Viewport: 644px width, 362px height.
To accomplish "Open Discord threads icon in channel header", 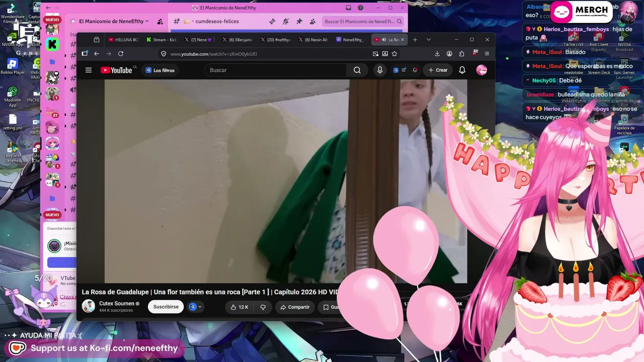I will pos(272,22).
